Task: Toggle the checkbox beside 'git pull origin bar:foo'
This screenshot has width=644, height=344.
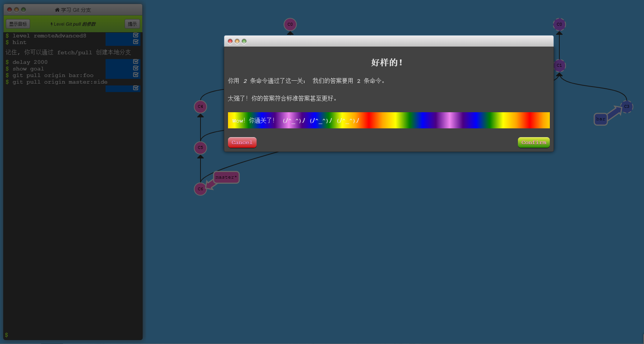Action: (x=136, y=74)
